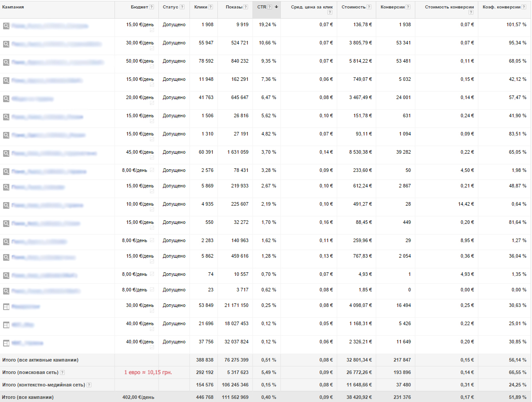Sort by Коэф. конверсии header
Image resolution: width=532 pixels, height=402 pixels.
[x=501, y=7]
